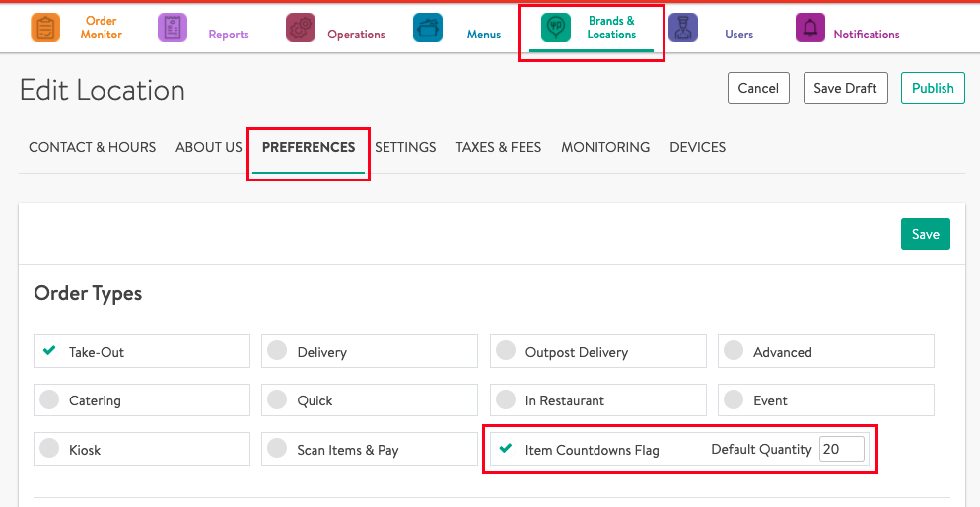Click the Save Draft button
The height and width of the screenshot is (507, 980).
pyautogui.click(x=845, y=88)
